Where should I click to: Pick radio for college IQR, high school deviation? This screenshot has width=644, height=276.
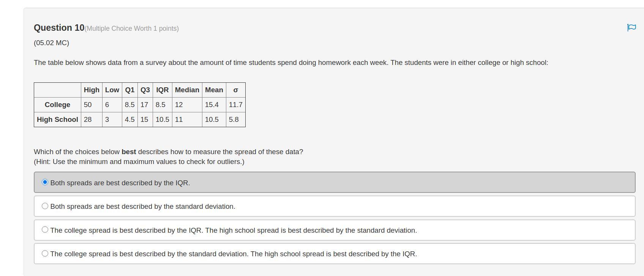coord(45,230)
